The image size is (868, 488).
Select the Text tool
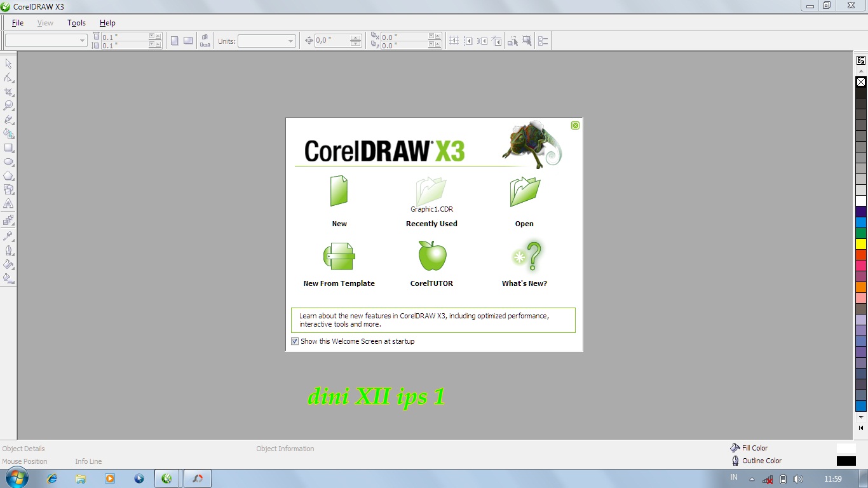pyautogui.click(x=8, y=203)
